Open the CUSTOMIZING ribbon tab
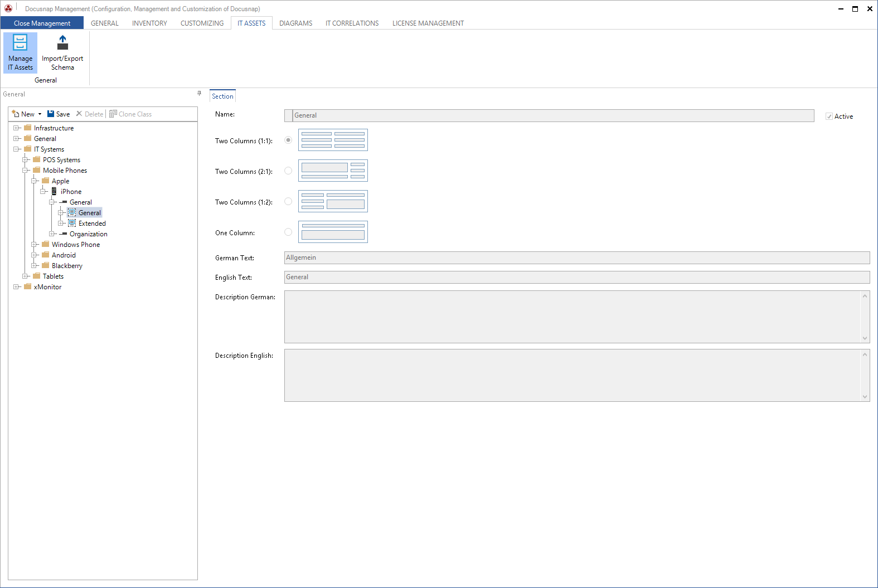 point(202,23)
